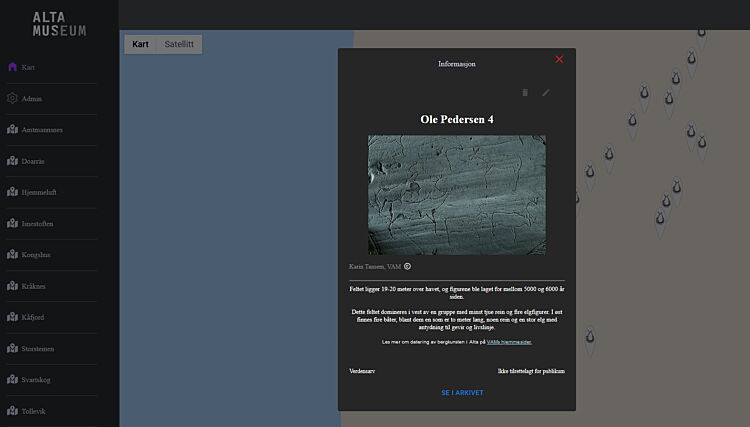Select Kongshus map icon in sidebar

click(x=12, y=254)
